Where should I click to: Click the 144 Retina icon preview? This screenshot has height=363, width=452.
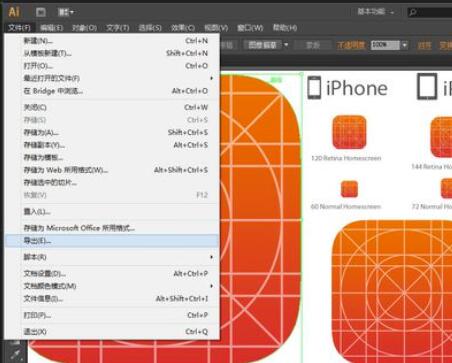[441, 137]
